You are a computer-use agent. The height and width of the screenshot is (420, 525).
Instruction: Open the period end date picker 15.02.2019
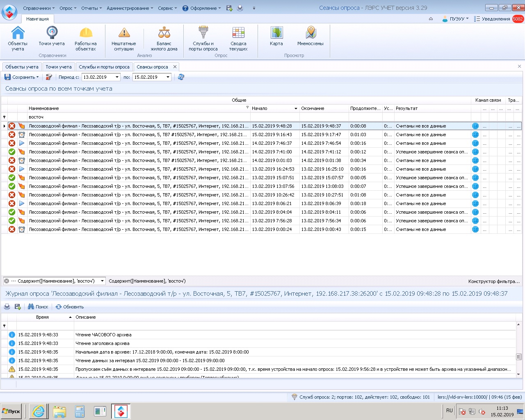click(x=168, y=77)
